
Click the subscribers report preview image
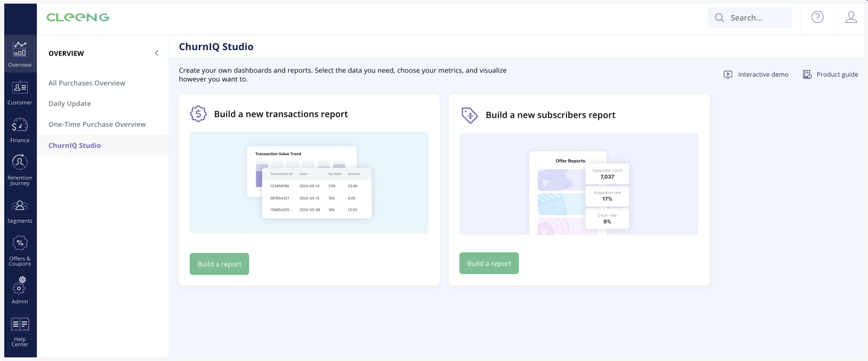pos(579,184)
